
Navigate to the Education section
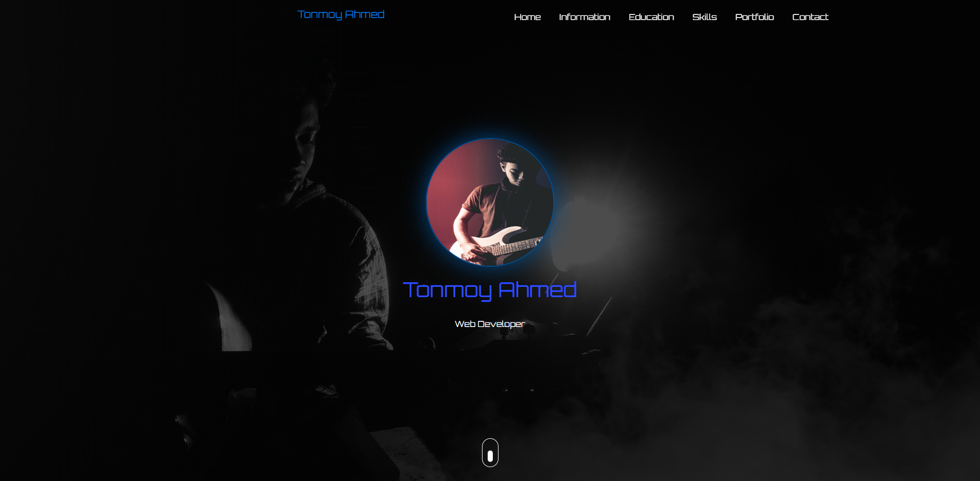(x=651, y=17)
